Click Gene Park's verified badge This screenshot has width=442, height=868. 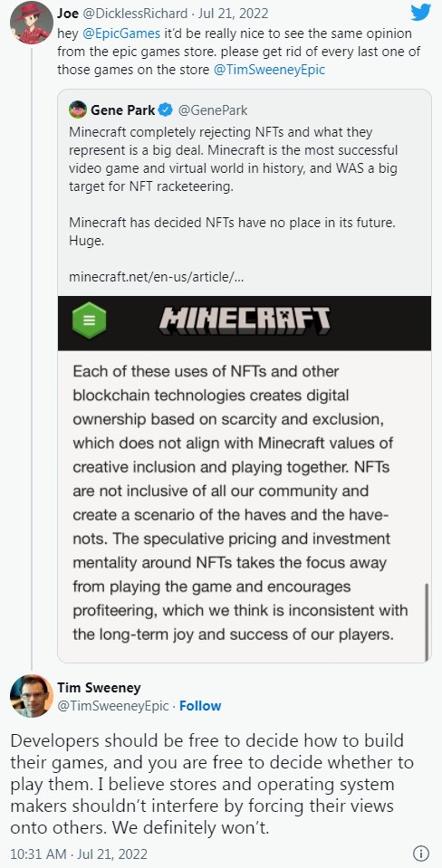166,110
